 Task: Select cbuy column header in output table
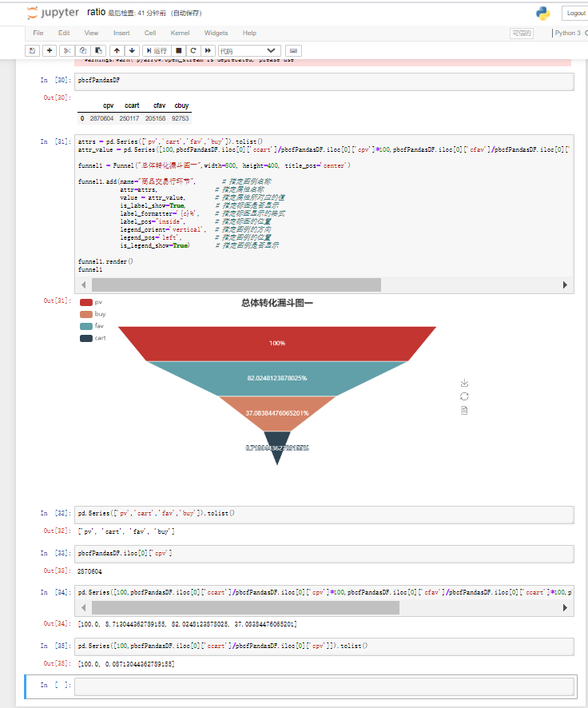pyautogui.click(x=181, y=105)
